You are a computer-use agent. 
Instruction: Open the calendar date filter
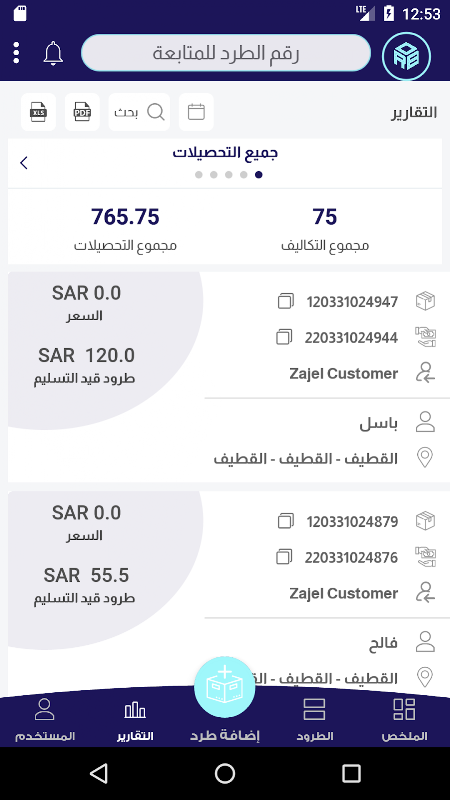pyautogui.click(x=196, y=112)
